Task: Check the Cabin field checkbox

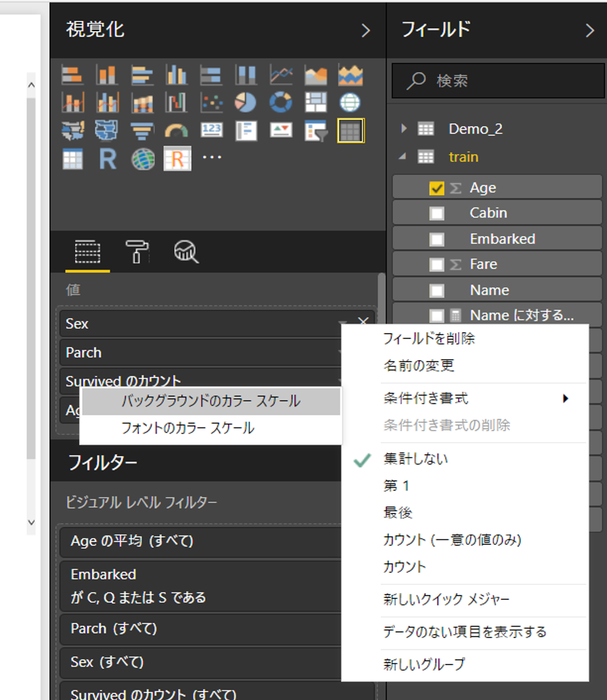Action: [437, 212]
